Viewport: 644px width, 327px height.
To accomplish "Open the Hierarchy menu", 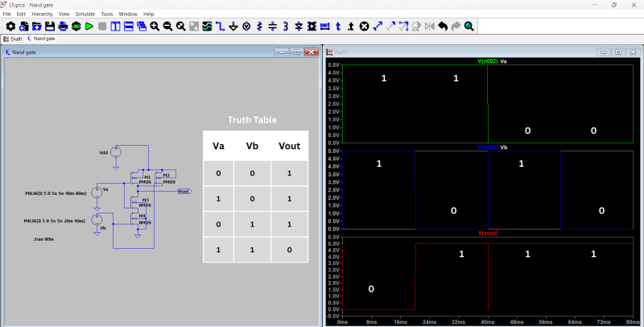I will click(42, 14).
